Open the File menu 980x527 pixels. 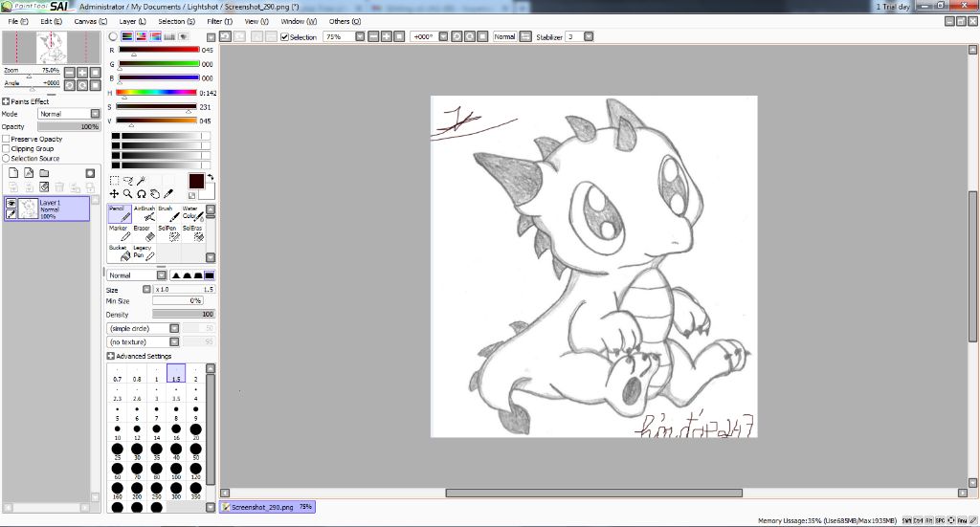pyautogui.click(x=17, y=21)
